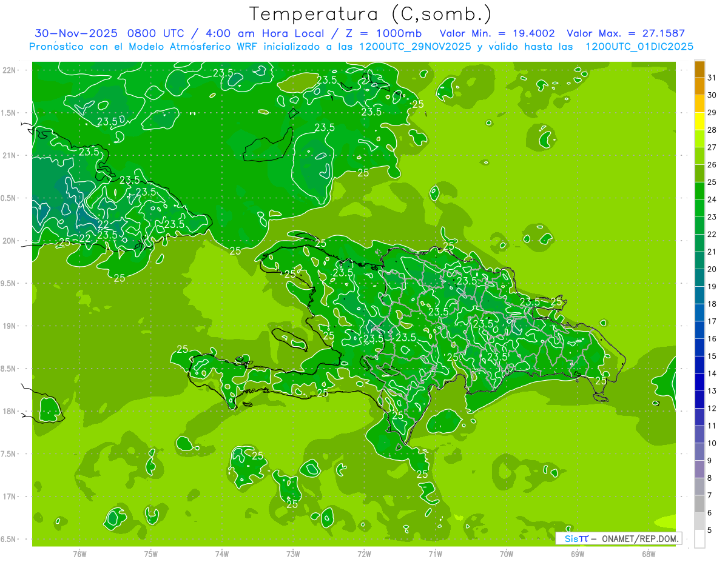This screenshot has width=728, height=562.
Task: Click the "70W" longitude axis label
Action: (x=507, y=554)
